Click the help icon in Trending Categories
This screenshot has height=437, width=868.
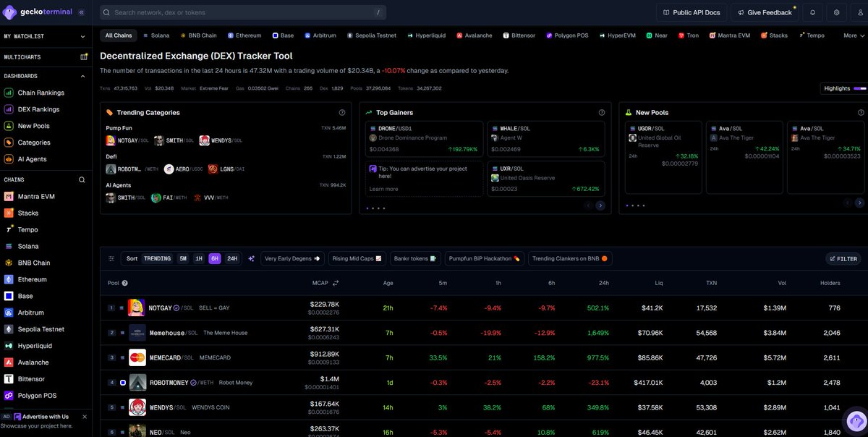click(x=342, y=113)
